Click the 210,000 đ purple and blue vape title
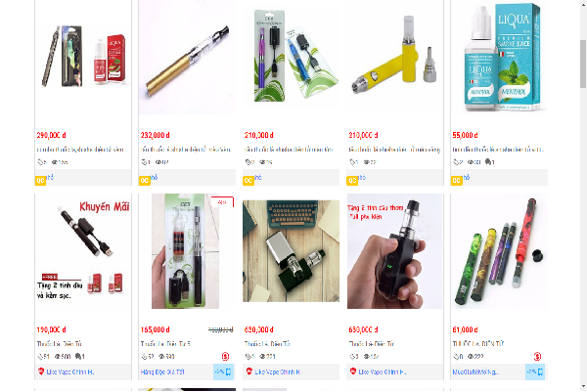Screen dimensions: 587x392 (289, 150)
